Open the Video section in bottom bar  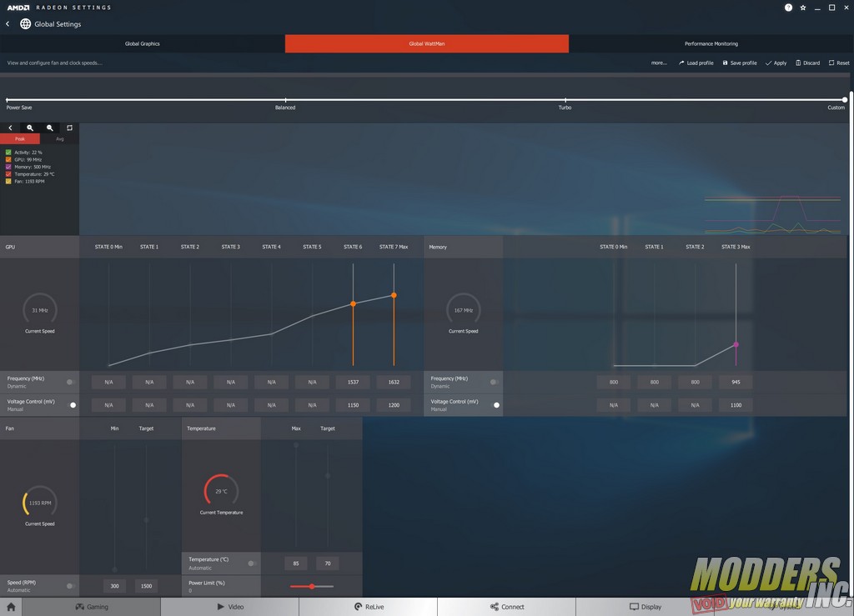tap(230, 607)
